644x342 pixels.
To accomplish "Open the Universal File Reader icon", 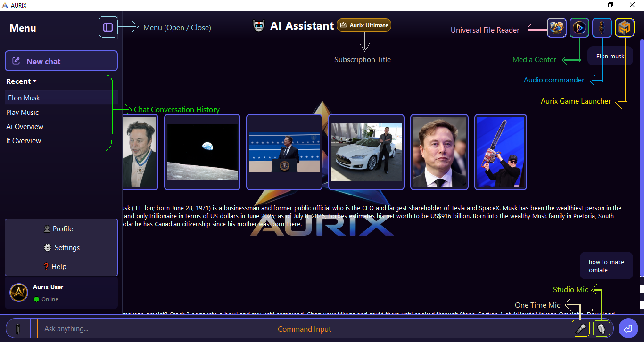I will click(557, 28).
